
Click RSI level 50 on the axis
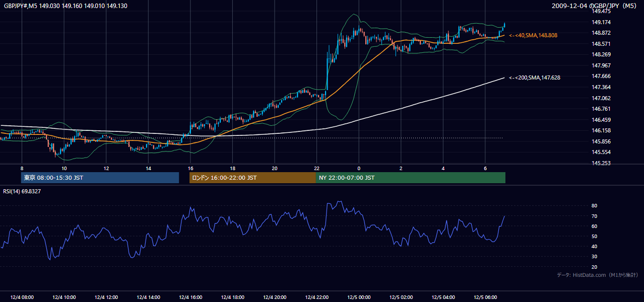(594, 236)
